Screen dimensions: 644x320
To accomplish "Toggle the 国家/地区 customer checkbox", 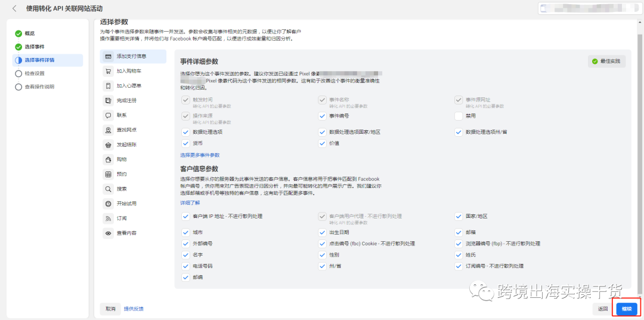I will coord(459,216).
